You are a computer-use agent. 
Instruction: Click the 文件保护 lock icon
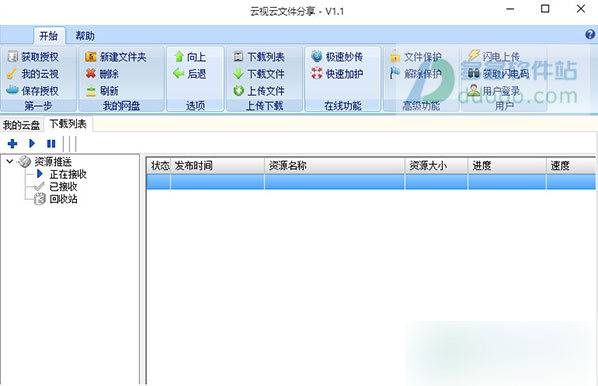click(x=395, y=57)
